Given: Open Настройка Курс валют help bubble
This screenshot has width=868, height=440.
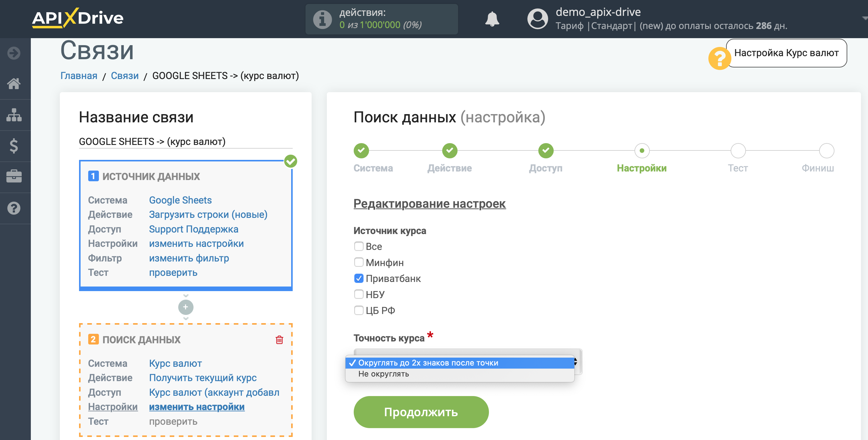Looking at the screenshot, I should click(786, 53).
